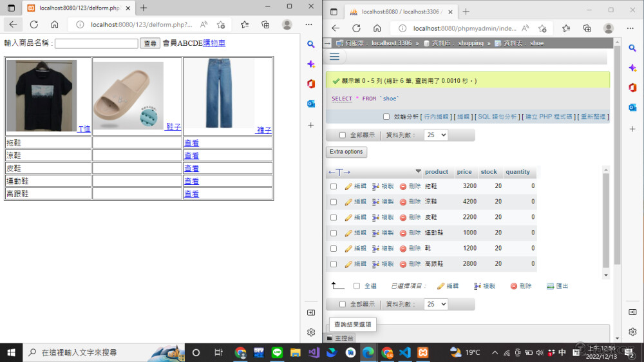Open LINE from the Windows taskbar
Viewport: 644px width, 362px height.
[x=278, y=352]
